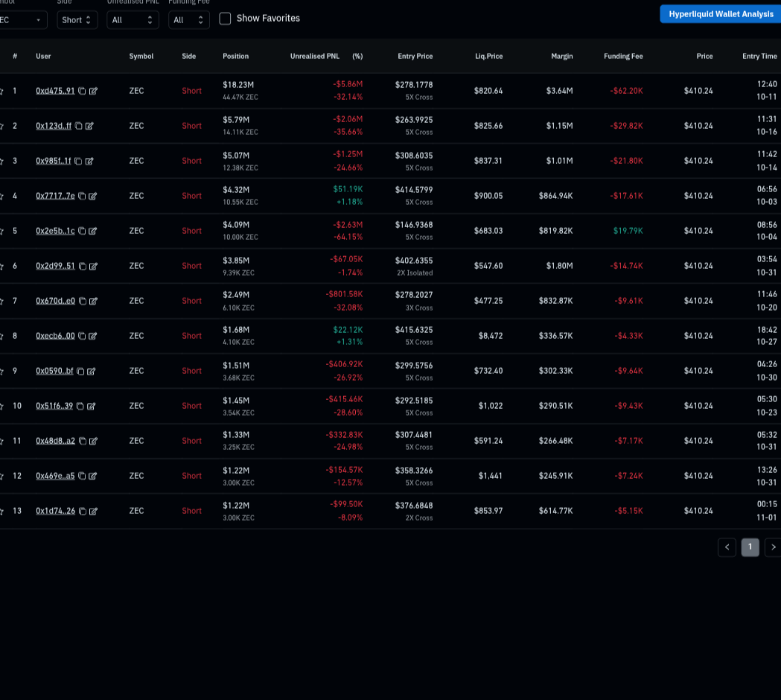Edit note for 0xd475..91
Screen dimensions: 781x700
pyautogui.click(x=93, y=91)
